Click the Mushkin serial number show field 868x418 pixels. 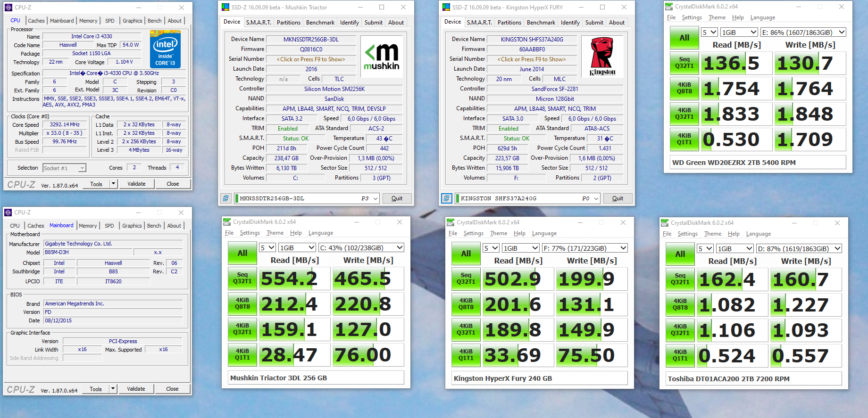tap(311, 59)
